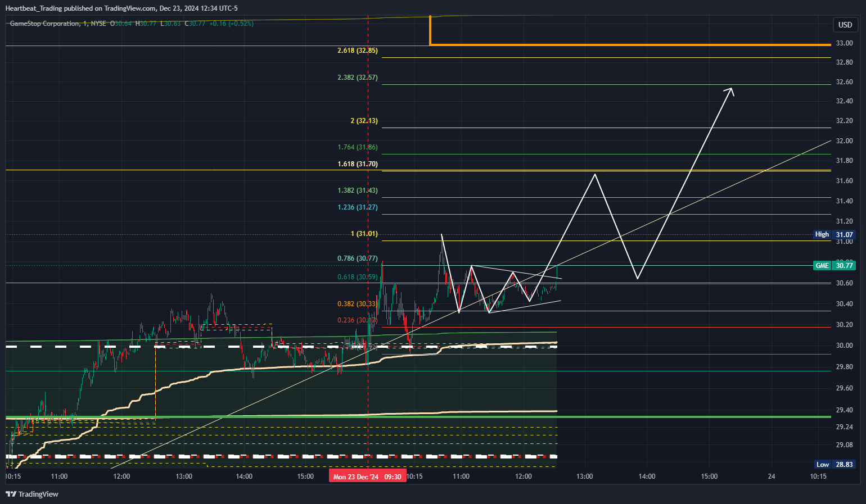Click 31.40 on the price axis
Image resolution: width=866 pixels, height=504 pixels.
[844, 201]
